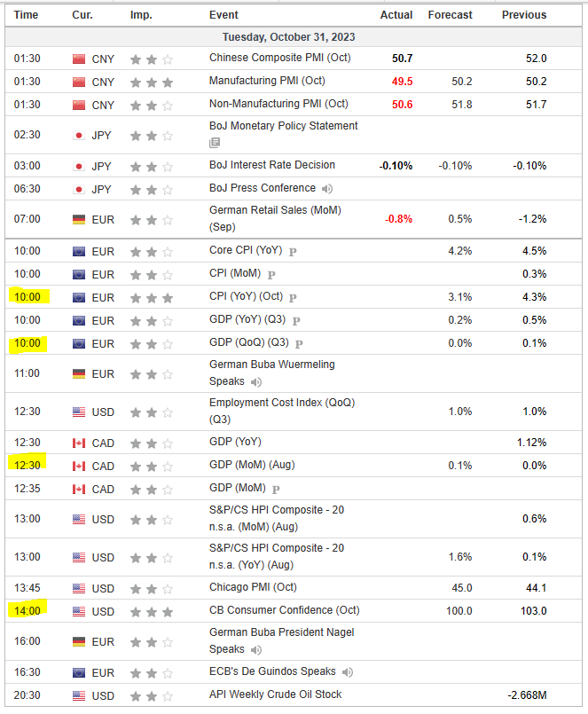Click the Previous column header

524,15
